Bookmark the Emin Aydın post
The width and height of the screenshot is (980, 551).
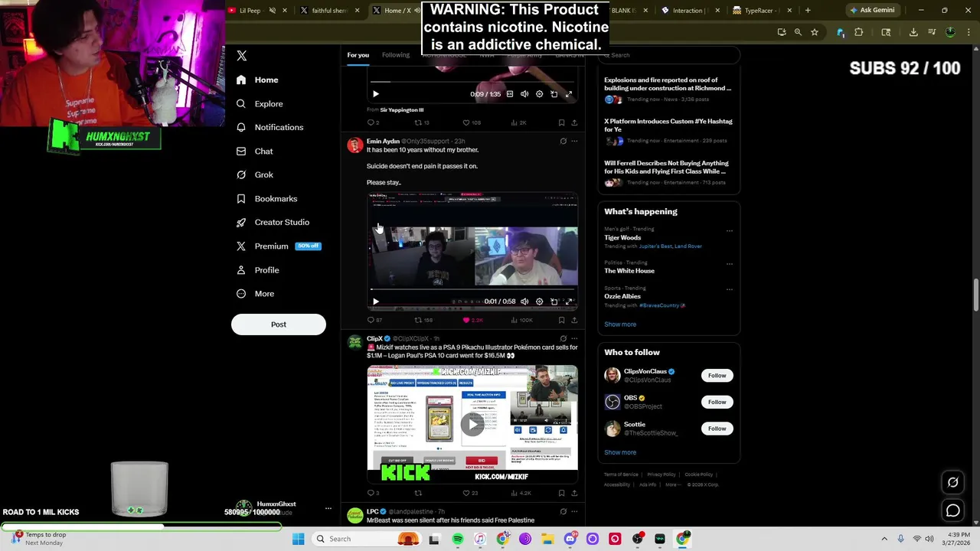[x=561, y=320]
